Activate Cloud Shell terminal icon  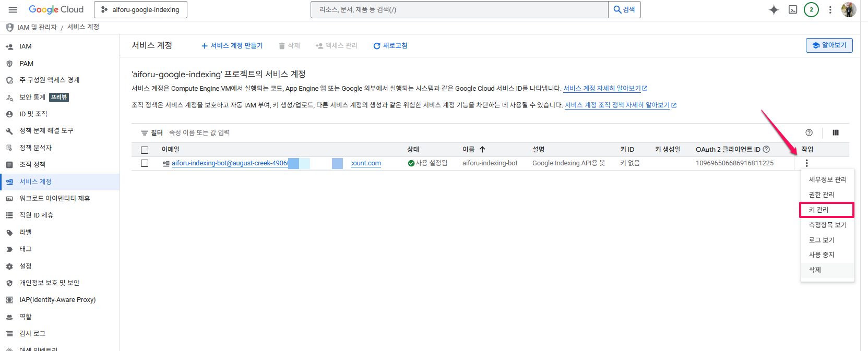[x=792, y=10]
